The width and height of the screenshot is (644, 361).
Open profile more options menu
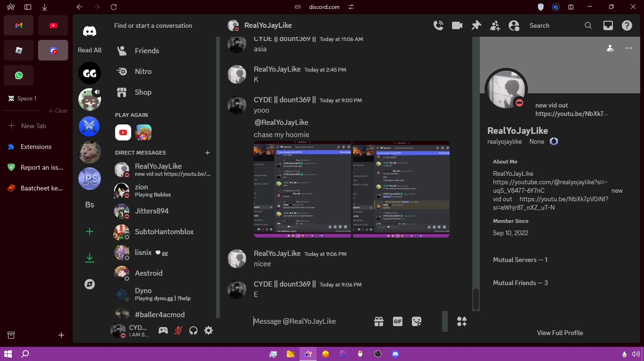point(628,48)
